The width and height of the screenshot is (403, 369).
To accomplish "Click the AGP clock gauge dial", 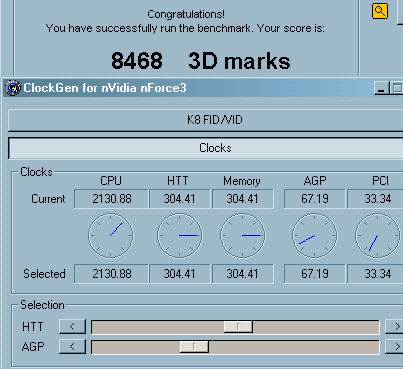I will click(315, 236).
